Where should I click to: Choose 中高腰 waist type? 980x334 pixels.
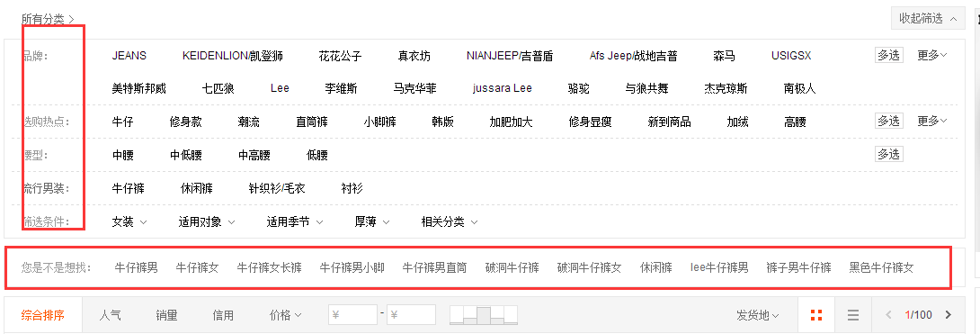coord(254,155)
